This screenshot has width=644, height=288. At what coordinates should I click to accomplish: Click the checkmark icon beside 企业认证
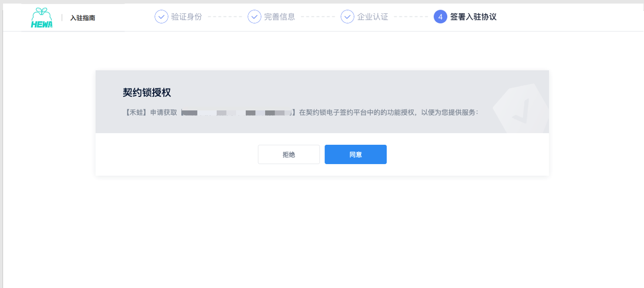pyautogui.click(x=347, y=17)
